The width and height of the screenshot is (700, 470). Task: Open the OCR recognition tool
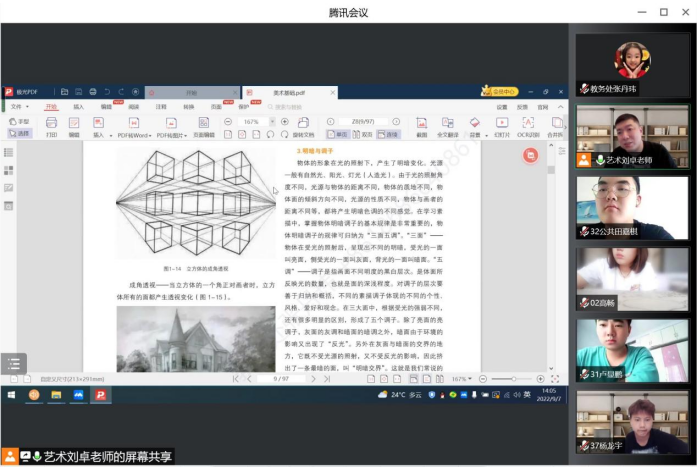[x=528, y=126]
